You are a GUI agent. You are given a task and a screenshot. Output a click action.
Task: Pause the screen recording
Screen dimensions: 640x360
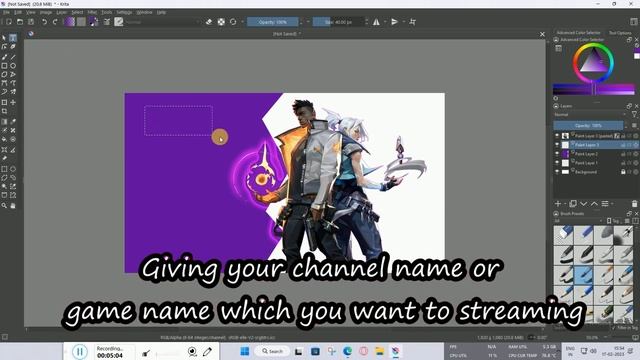coord(80,351)
